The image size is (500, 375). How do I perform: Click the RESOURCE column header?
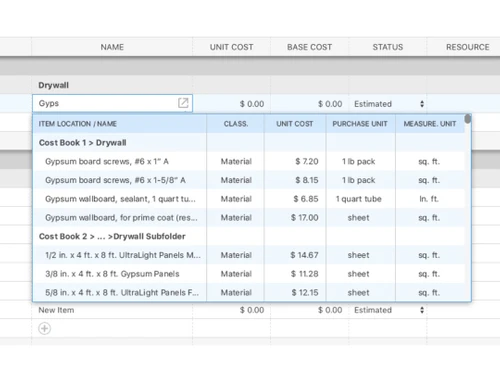468,47
